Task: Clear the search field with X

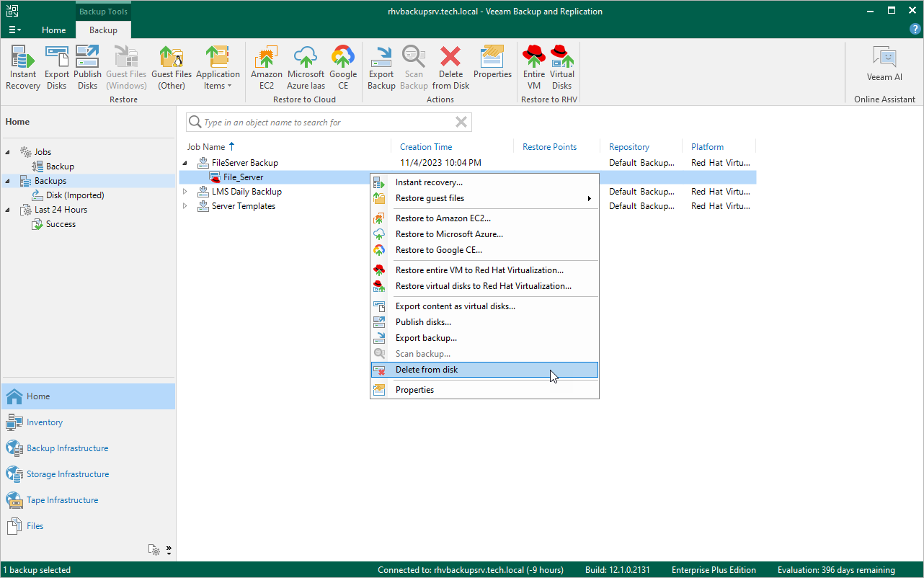Action: [461, 123]
